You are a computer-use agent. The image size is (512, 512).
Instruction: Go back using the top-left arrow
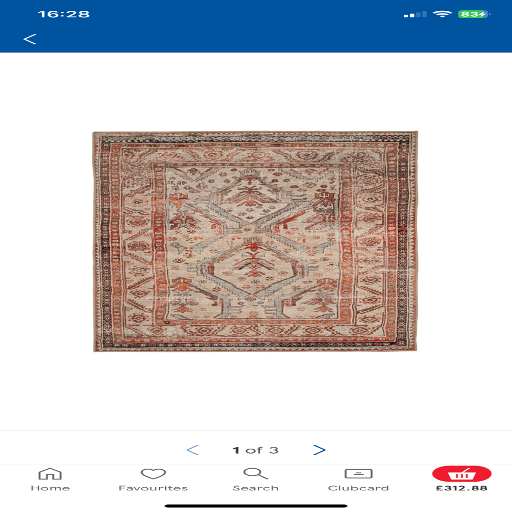[x=30, y=39]
